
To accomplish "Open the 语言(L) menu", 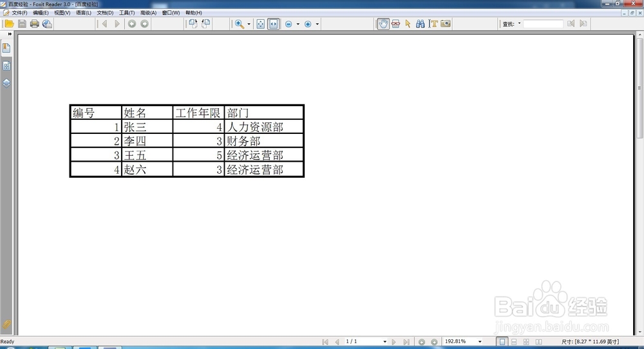I will 83,13.
